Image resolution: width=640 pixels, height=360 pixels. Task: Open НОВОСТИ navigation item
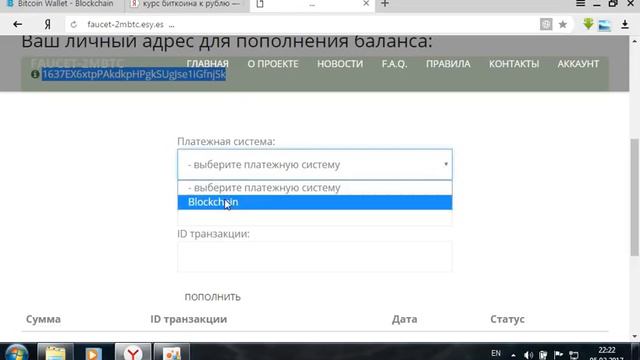click(x=340, y=64)
